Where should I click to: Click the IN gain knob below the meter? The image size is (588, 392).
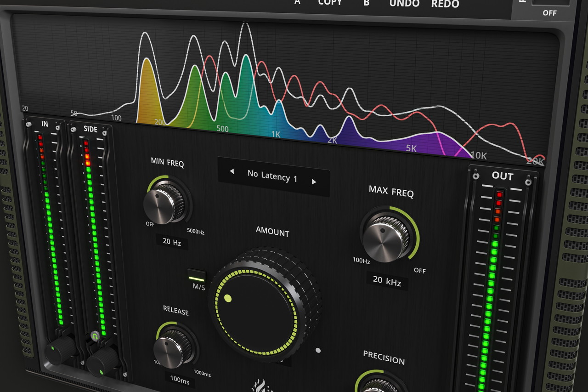(58, 350)
